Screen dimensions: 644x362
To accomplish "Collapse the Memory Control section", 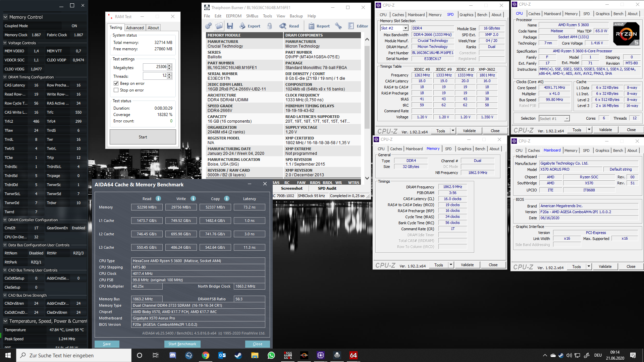I will tap(5, 17).
